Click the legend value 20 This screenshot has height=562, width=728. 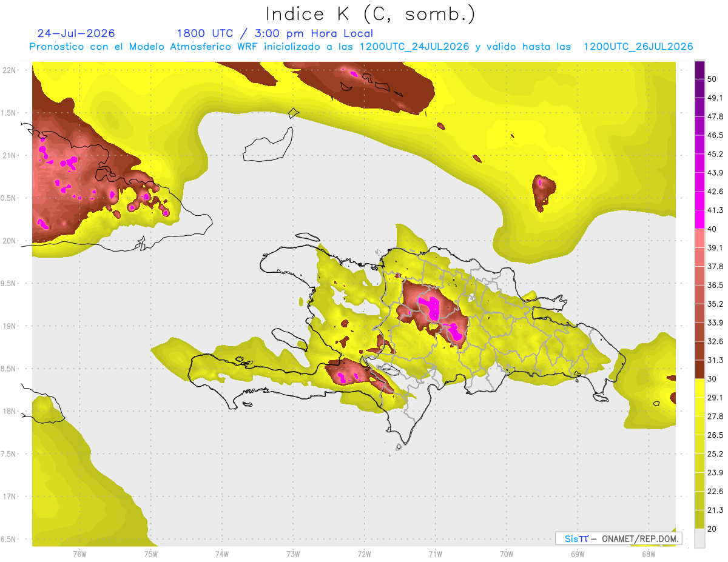(x=712, y=529)
